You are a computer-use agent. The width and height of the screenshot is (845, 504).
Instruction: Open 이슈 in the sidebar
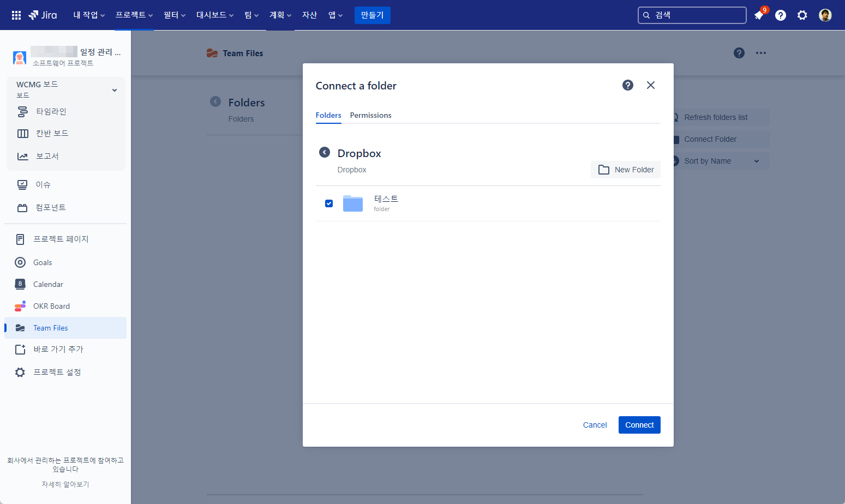[x=65, y=184]
